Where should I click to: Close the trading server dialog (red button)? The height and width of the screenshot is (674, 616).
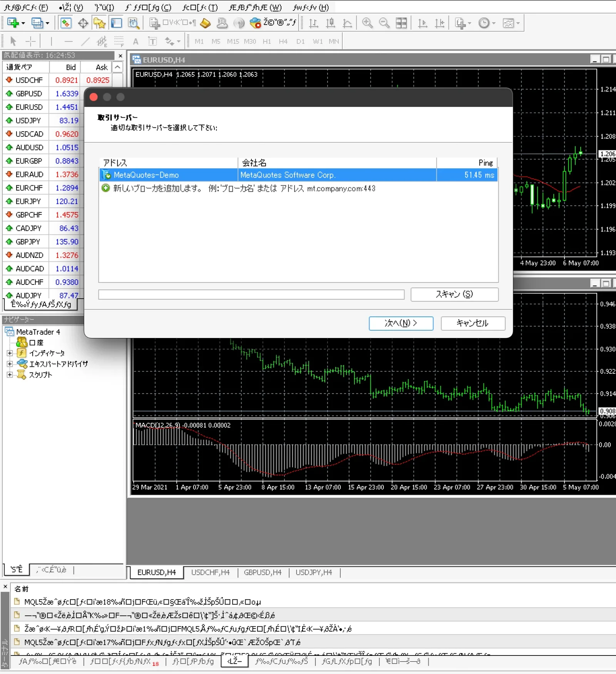click(94, 97)
